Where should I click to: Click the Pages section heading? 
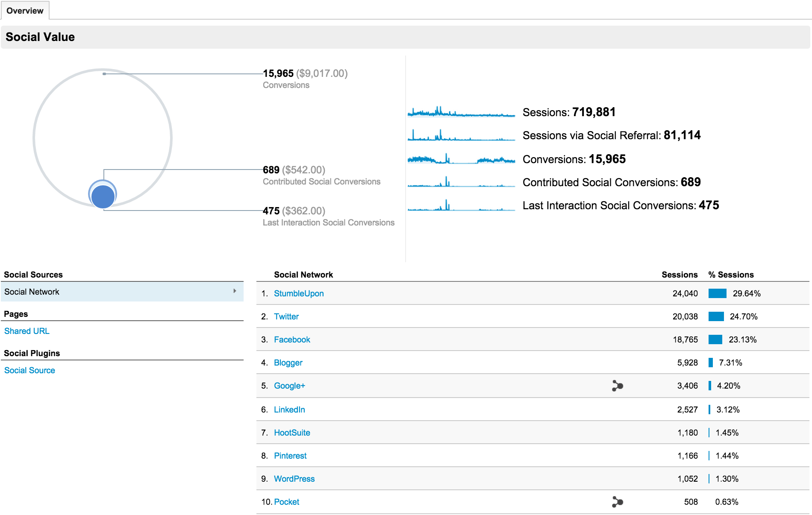[x=16, y=314]
